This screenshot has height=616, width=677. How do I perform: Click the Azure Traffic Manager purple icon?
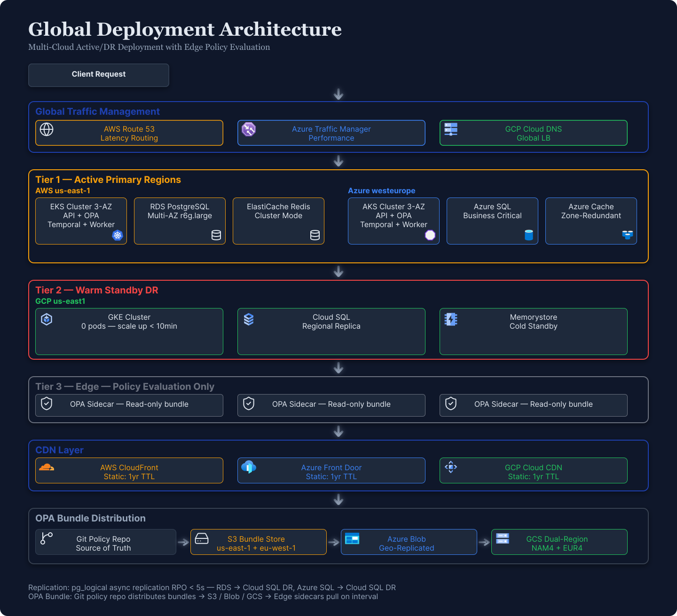[x=249, y=129]
